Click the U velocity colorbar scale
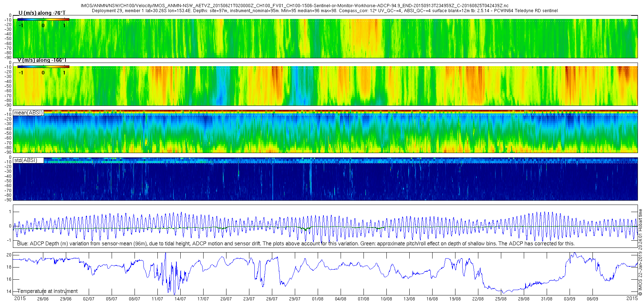 point(43,23)
